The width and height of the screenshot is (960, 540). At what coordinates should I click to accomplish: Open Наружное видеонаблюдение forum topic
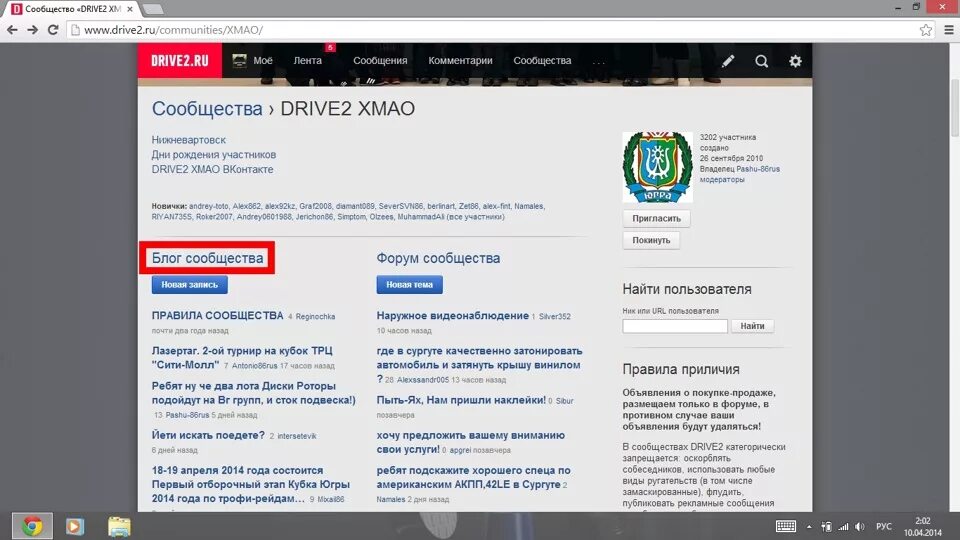452,315
